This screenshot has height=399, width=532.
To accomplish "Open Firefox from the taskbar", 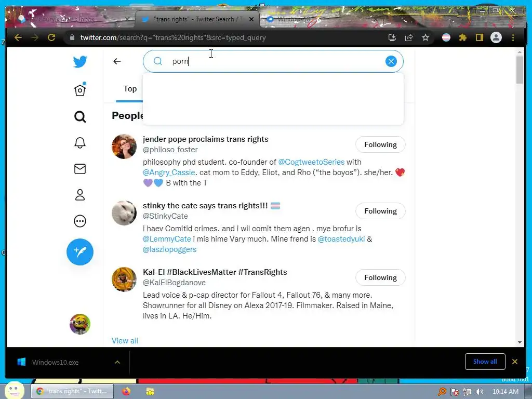I will (126, 392).
